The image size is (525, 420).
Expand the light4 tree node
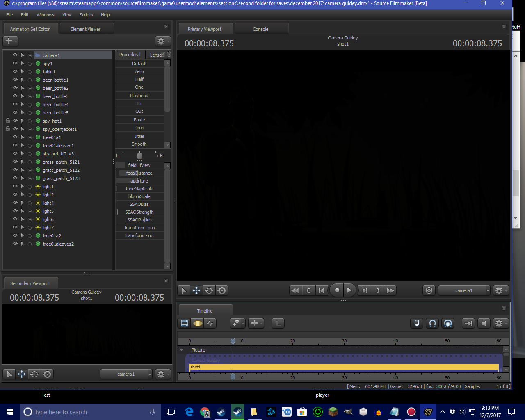[30, 203]
